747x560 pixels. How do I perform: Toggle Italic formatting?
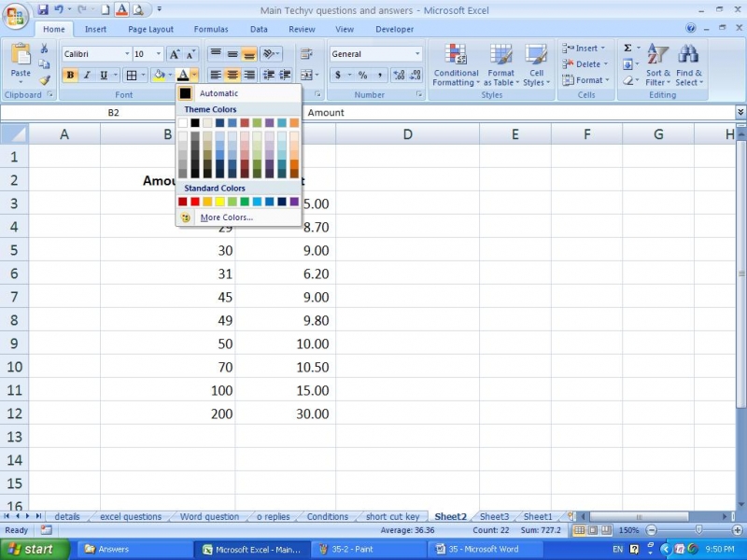pos(87,76)
